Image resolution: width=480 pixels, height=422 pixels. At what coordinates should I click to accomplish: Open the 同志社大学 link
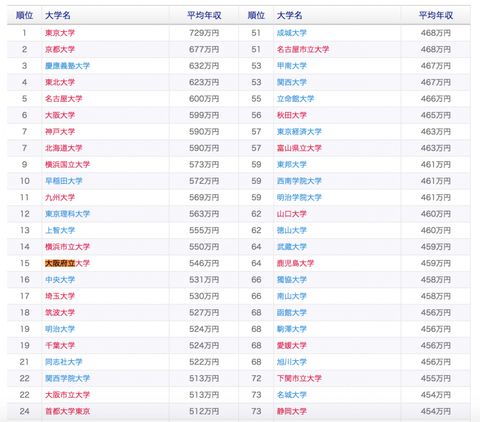(x=64, y=362)
